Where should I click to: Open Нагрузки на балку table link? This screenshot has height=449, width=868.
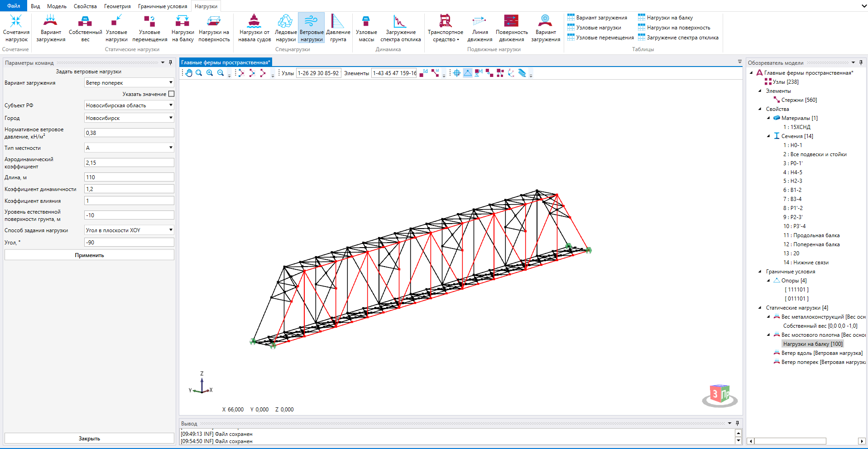665,18
